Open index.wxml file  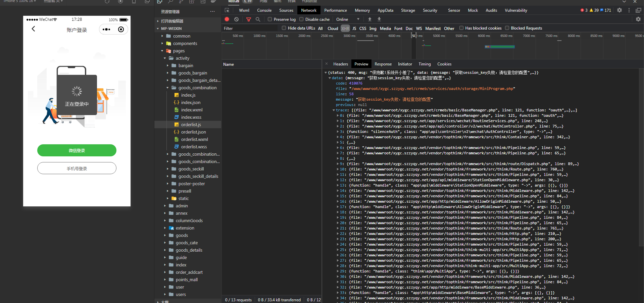pyautogui.click(x=192, y=110)
